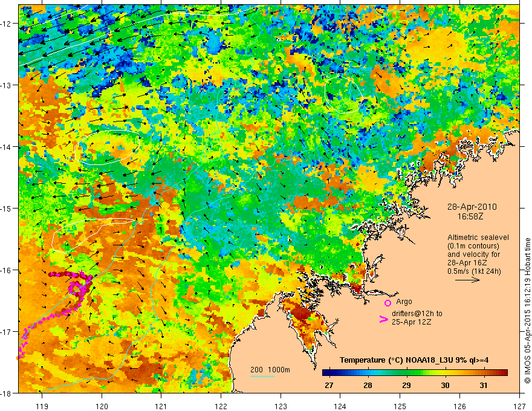Click the 'Argo' legend label
The image size is (532, 411).
tap(404, 302)
